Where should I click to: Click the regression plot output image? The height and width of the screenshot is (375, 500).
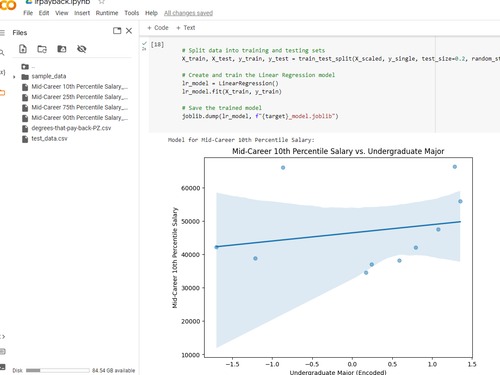(323, 261)
